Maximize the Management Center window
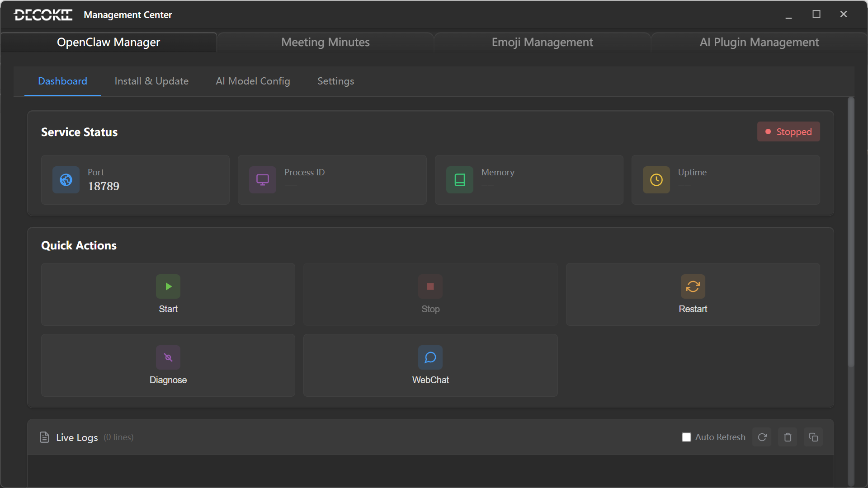This screenshot has width=868, height=488. click(x=816, y=14)
